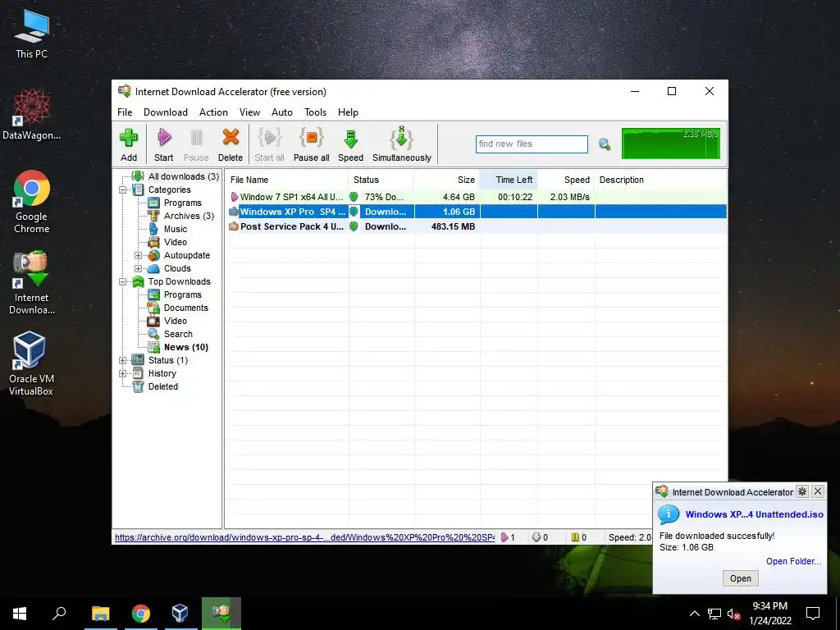
Task: Select the Post Service Pack 4 download row
Action: click(477, 226)
